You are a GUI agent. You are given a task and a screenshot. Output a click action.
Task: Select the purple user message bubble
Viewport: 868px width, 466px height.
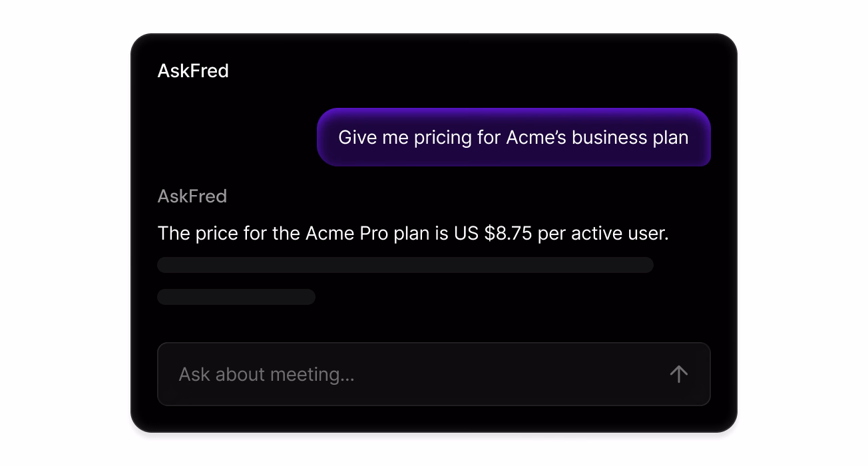[513, 137]
